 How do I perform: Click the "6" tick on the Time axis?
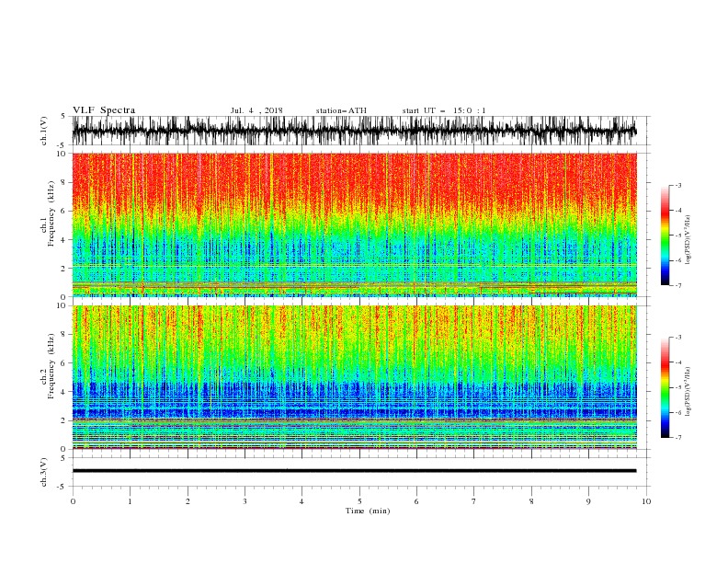pos(416,501)
